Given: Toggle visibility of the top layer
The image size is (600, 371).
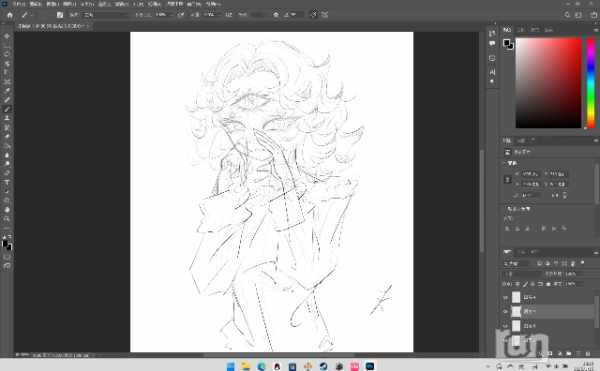Looking at the screenshot, I should (x=505, y=297).
